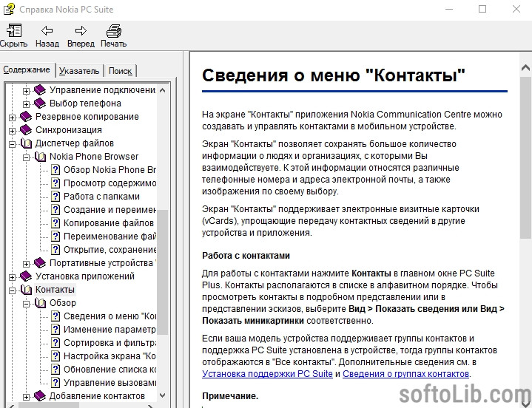This screenshot has height=408, width=532.
Task: Select the Работа с папками topic
Action: (x=101, y=197)
